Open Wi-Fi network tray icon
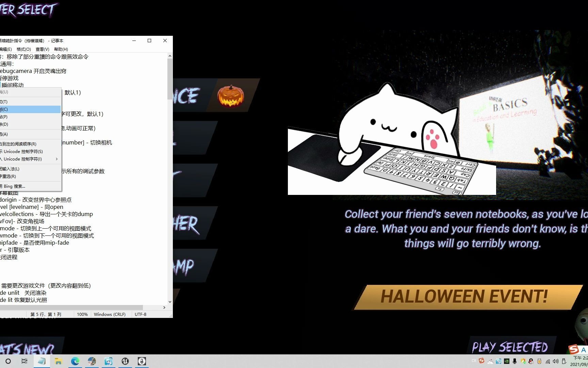This screenshot has height=368, width=588. point(548,361)
